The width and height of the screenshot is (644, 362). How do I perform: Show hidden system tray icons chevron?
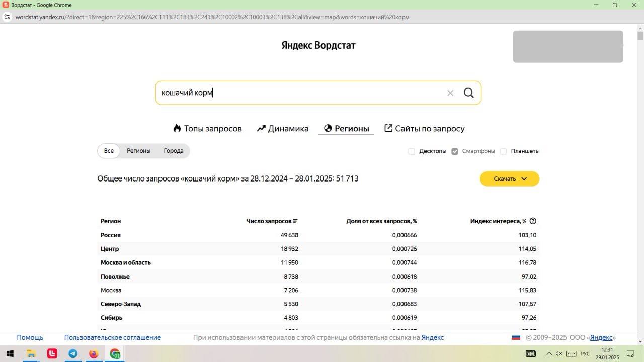coord(549,354)
